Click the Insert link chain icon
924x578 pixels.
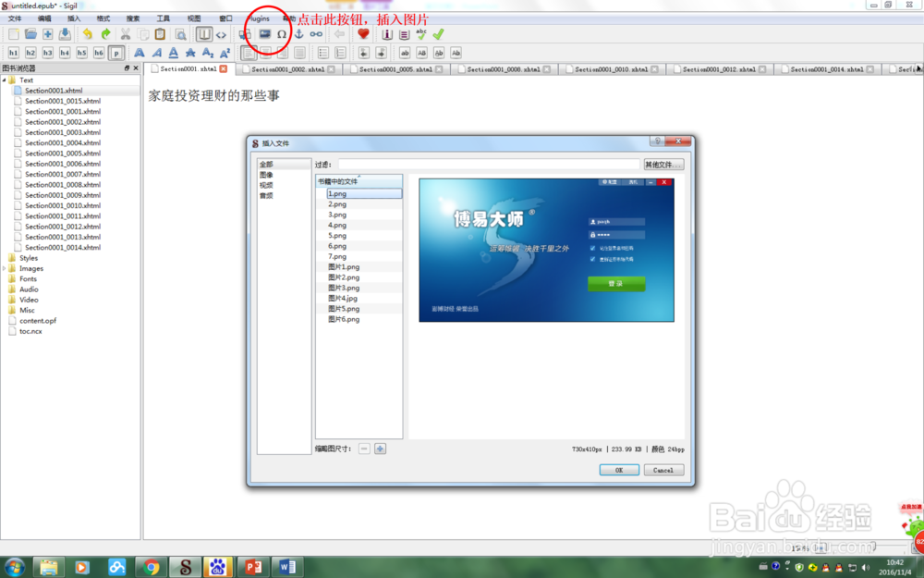pos(316,34)
